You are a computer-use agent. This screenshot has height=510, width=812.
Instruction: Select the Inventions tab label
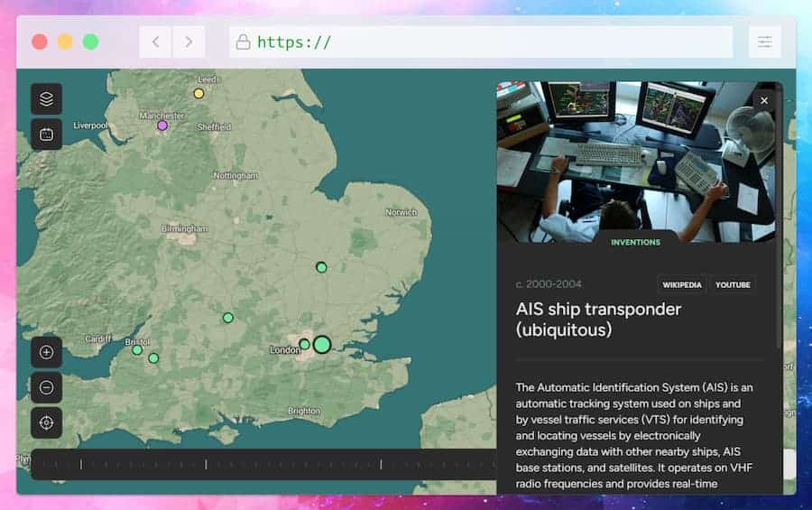(635, 242)
